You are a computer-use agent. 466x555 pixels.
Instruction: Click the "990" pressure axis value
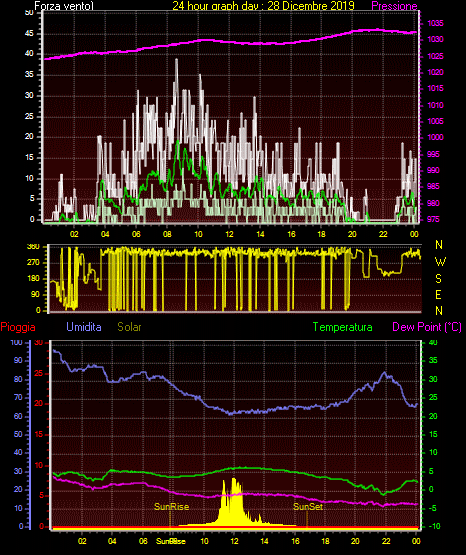pos(433,170)
